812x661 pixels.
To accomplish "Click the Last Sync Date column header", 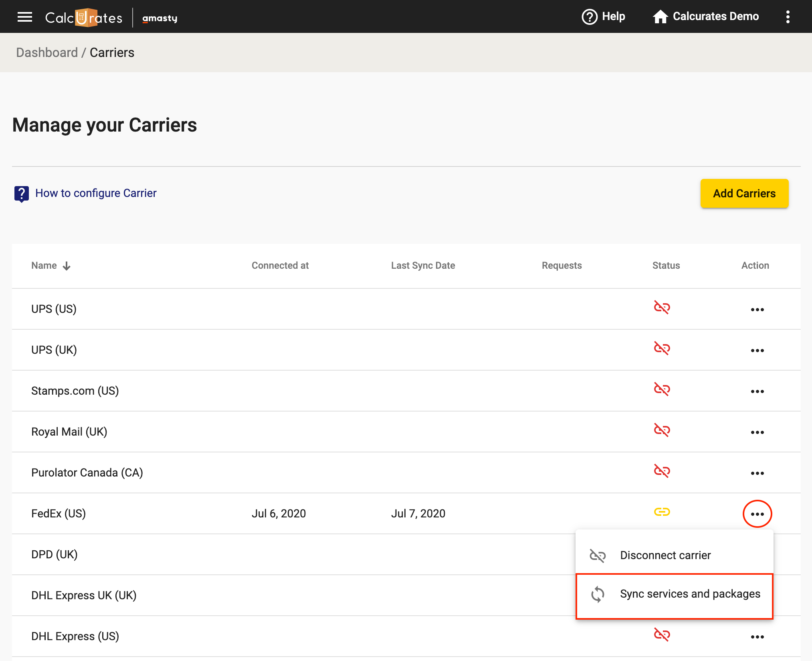I will click(x=423, y=266).
